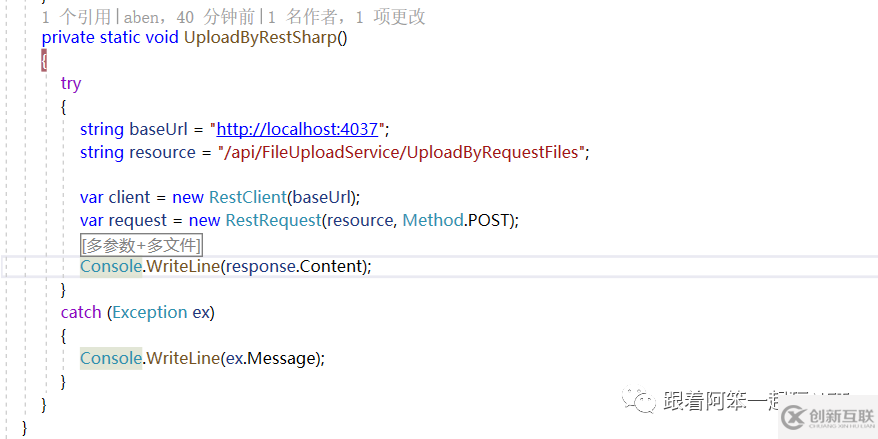878x439 pixels.
Task: Click the 'private static void' modifiers
Action: point(110,38)
